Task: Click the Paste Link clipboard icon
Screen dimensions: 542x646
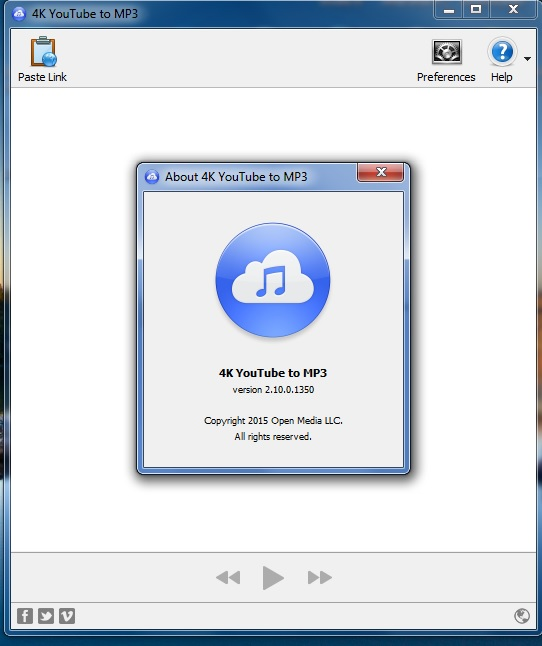Action: pyautogui.click(x=43, y=52)
